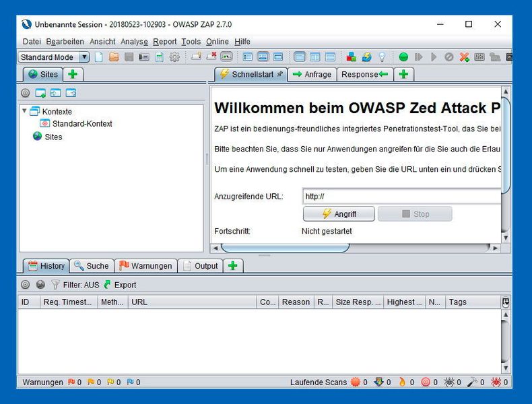Image resolution: width=532 pixels, height=404 pixels.
Task: Click the Import Context icon
Action: click(x=56, y=93)
